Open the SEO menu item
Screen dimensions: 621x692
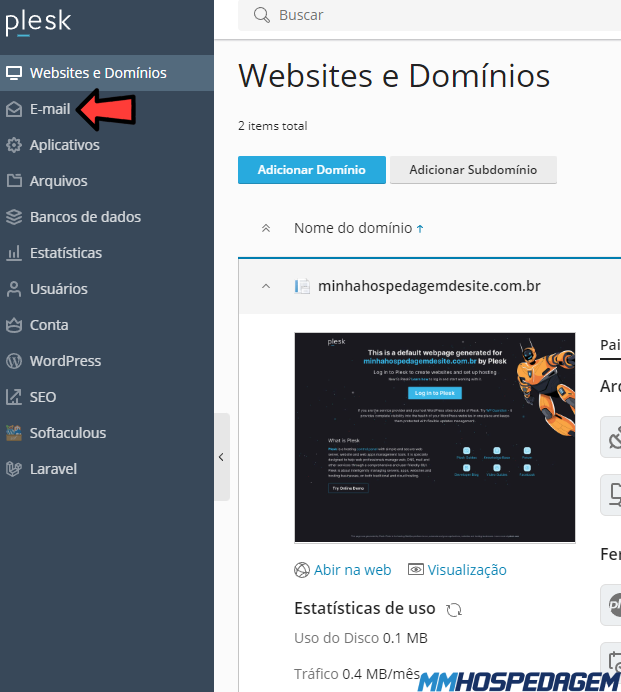pyautogui.click(x=107, y=397)
